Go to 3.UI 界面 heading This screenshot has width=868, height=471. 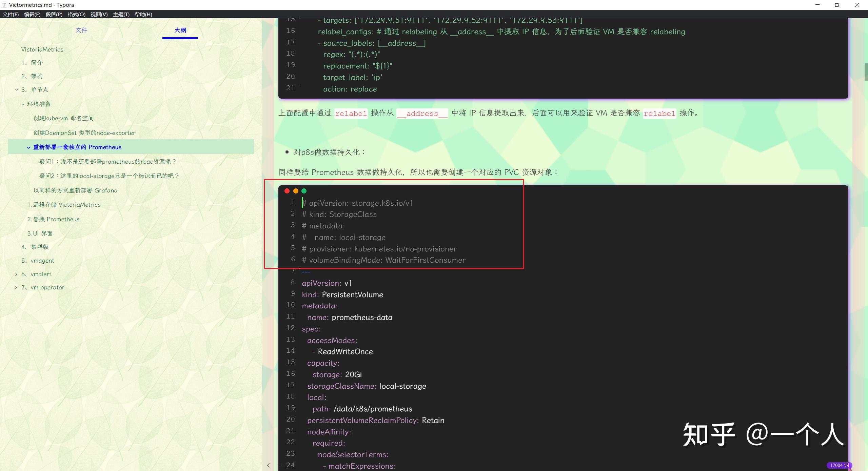(x=40, y=233)
